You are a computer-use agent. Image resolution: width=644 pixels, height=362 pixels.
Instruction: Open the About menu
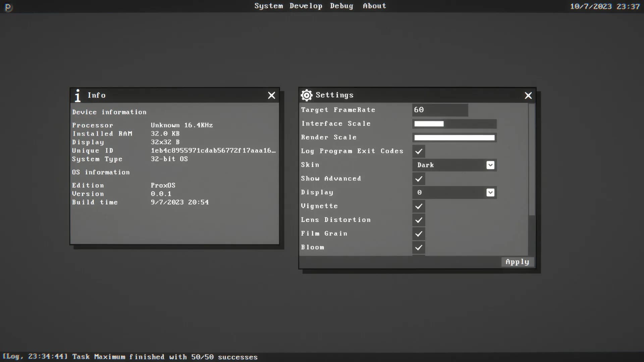pyautogui.click(x=374, y=6)
